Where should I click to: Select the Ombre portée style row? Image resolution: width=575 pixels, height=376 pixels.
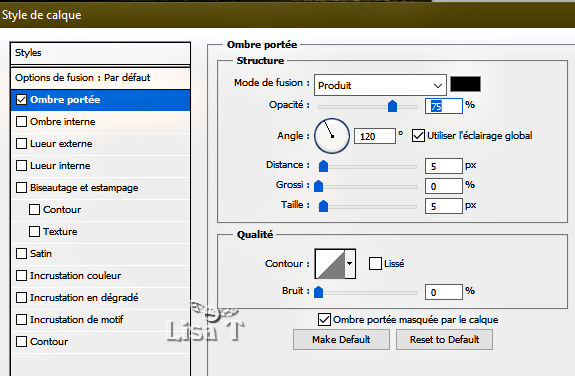click(100, 100)
